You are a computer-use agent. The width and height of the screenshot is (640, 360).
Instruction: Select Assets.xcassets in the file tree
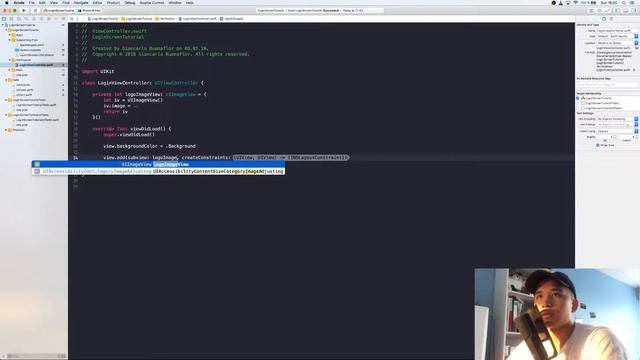31,50
